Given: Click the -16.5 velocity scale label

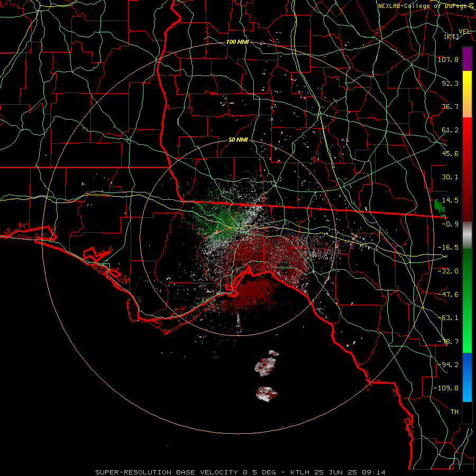Looking at the screenshot, I should coord(448,248).
